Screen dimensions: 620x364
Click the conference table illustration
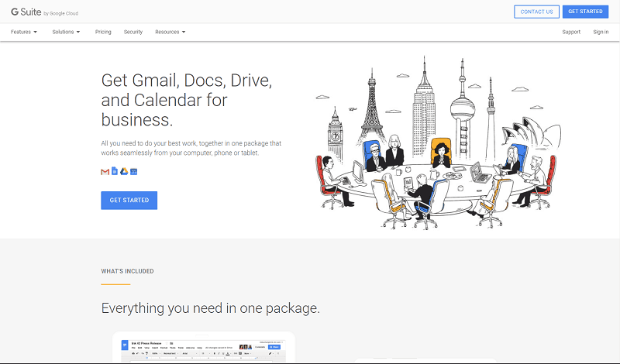pos(438,143)
